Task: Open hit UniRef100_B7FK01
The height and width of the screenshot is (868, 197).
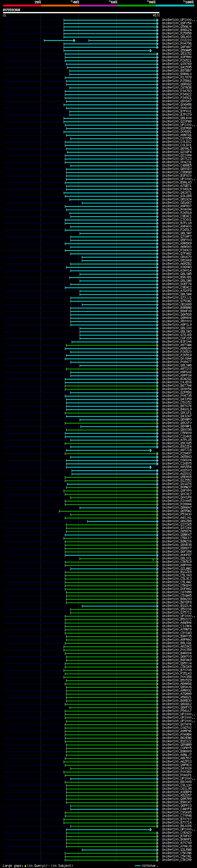Action: point(177,111)
